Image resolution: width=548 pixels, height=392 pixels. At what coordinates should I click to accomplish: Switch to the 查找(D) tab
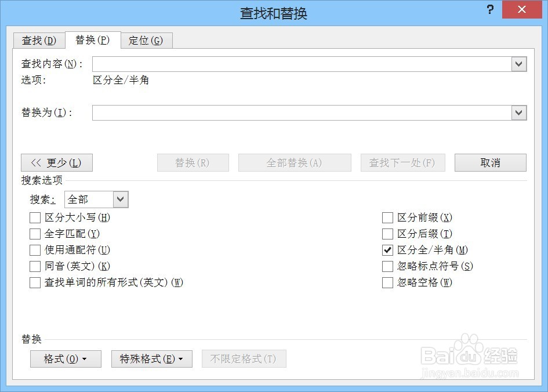39,41
